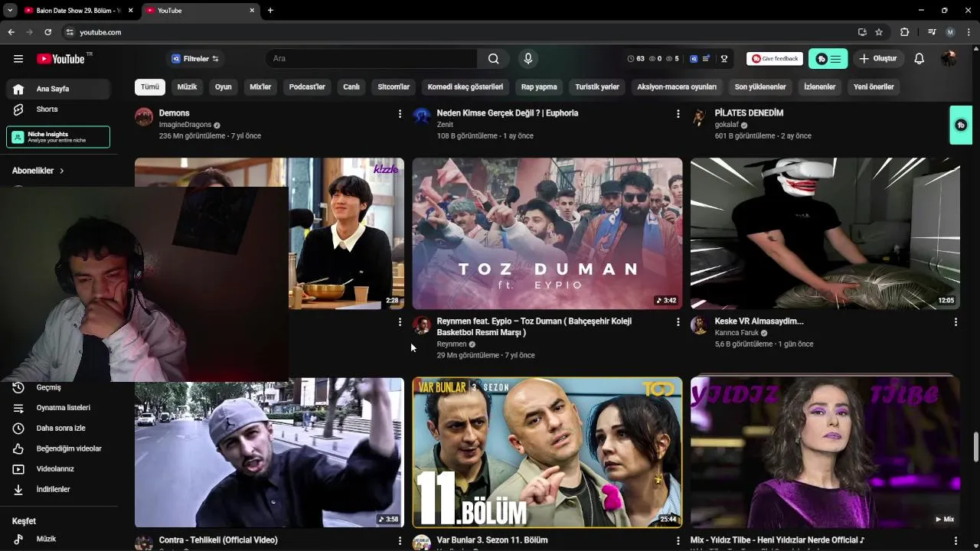Click Reynmen channel avatar
This screenshot has width=980, height=551.
(x=422, y=325)
